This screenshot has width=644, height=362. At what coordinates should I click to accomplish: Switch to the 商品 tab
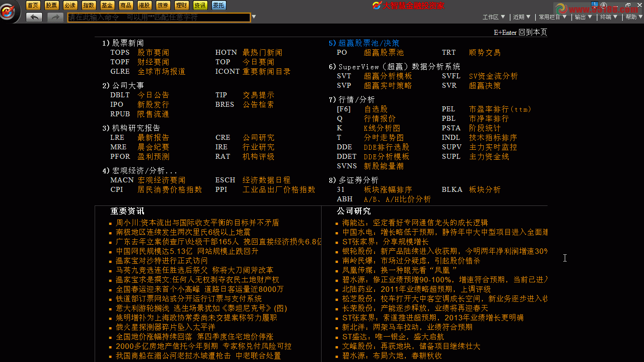pyautogui.click(x=126, y=5)
